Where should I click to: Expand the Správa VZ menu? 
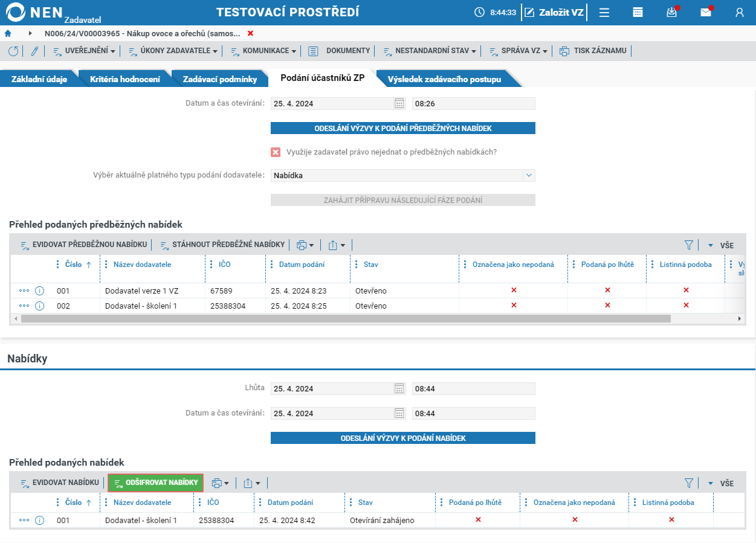coord(519,51)
